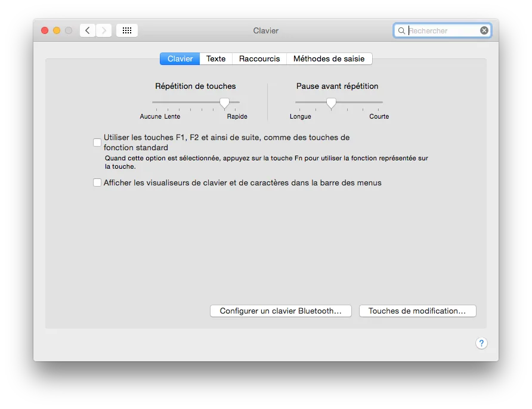The height and width of the screenshot is (409, 532).
Task: Close the Clavier window with the red button
Action: (x=45, y=30)
